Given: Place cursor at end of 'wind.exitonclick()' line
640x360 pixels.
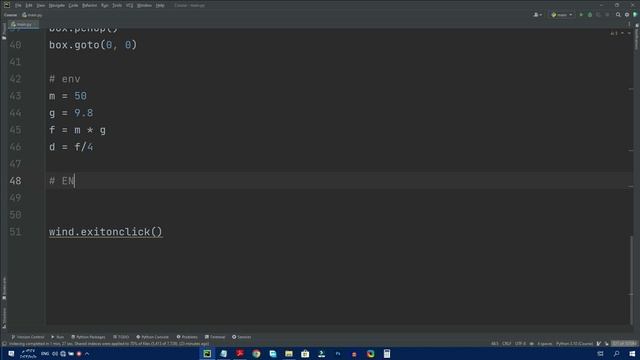Looking at the screenshot, I should click(x=163, y=232).
